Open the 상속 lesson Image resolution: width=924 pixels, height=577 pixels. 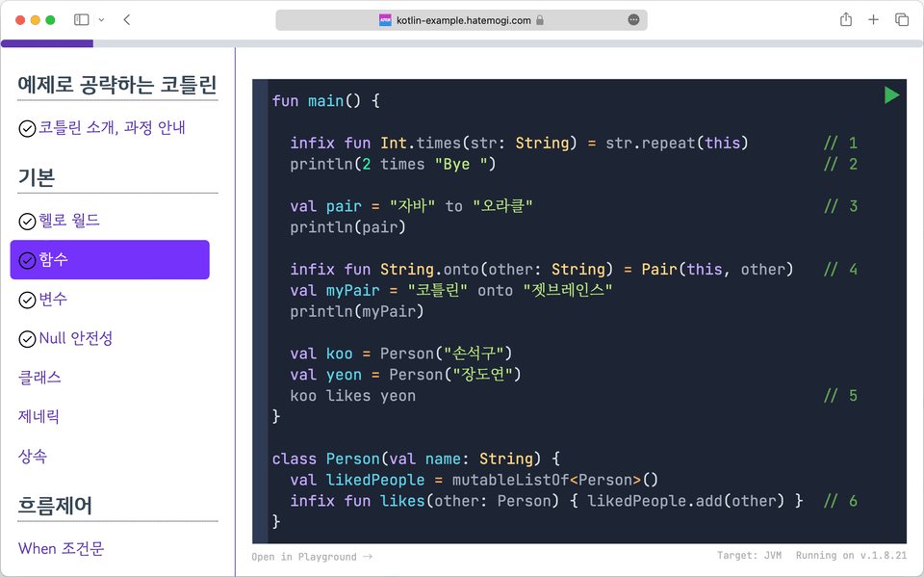pos(33,456)
